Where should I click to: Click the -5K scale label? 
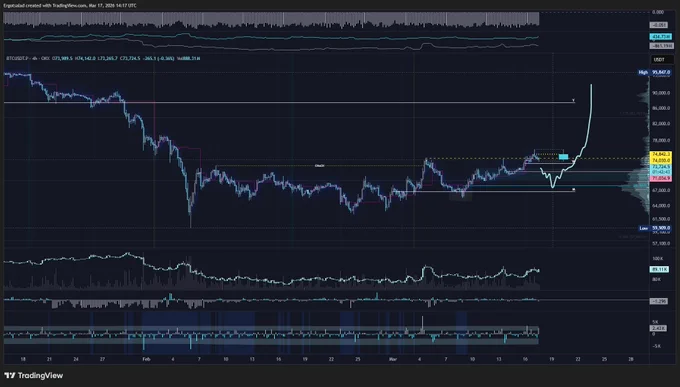pos(656,346)
